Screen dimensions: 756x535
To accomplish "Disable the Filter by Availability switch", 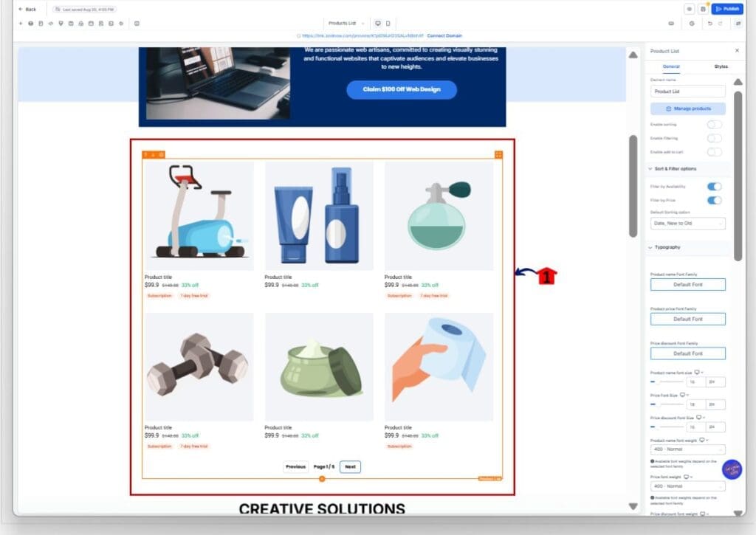I will (714, 187).
